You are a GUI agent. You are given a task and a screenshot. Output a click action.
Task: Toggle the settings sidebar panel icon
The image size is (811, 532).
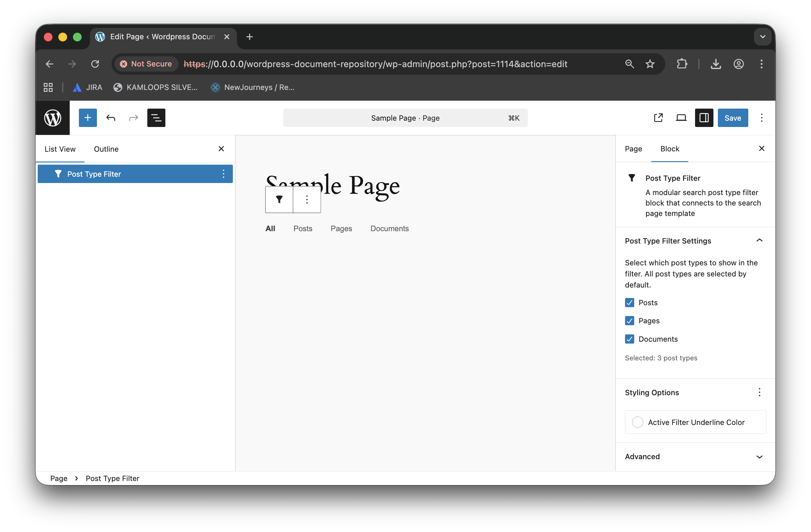[704, 118]
